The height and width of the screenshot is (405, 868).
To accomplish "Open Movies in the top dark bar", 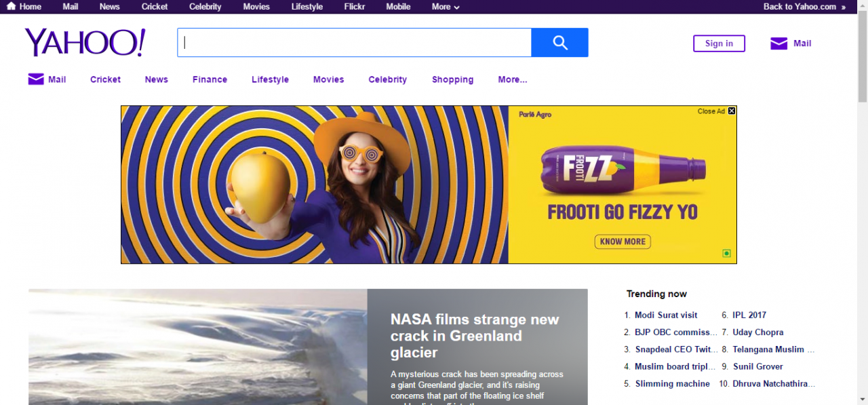I will click(x=256, y=7).
